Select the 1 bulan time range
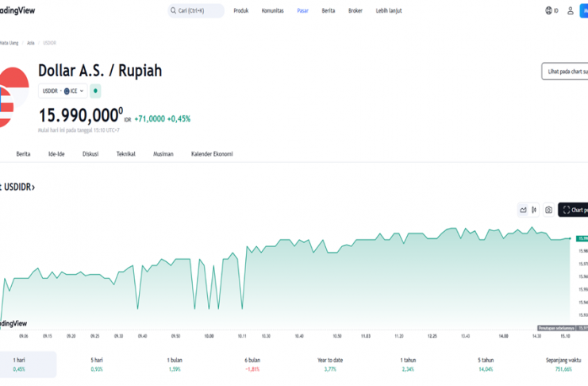The height and width of the screenshot is (386, 588). coord(175,365)
